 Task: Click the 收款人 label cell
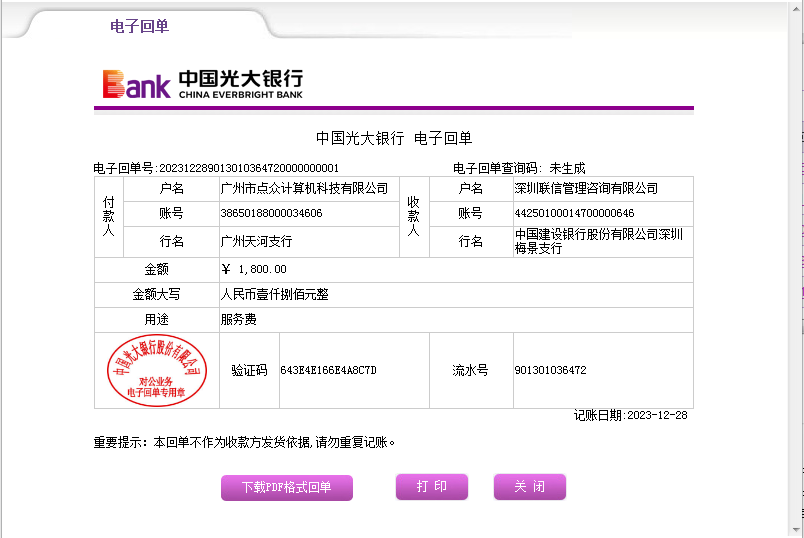point(414,216)
